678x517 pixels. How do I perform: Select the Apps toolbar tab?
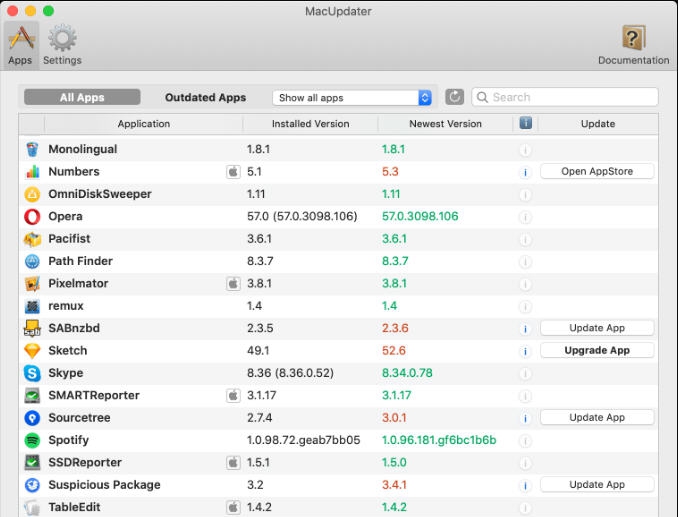[x=20, y=44]
